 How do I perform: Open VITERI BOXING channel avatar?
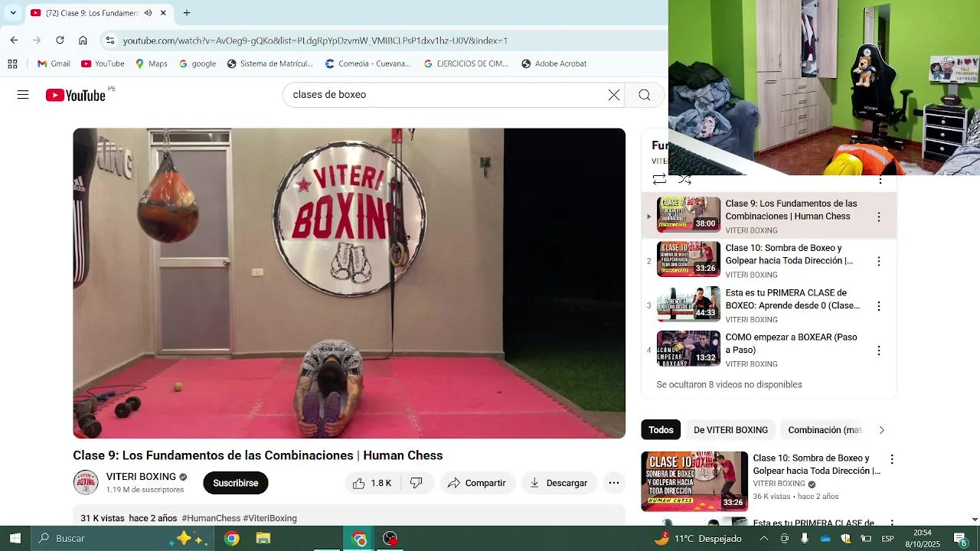86,482
